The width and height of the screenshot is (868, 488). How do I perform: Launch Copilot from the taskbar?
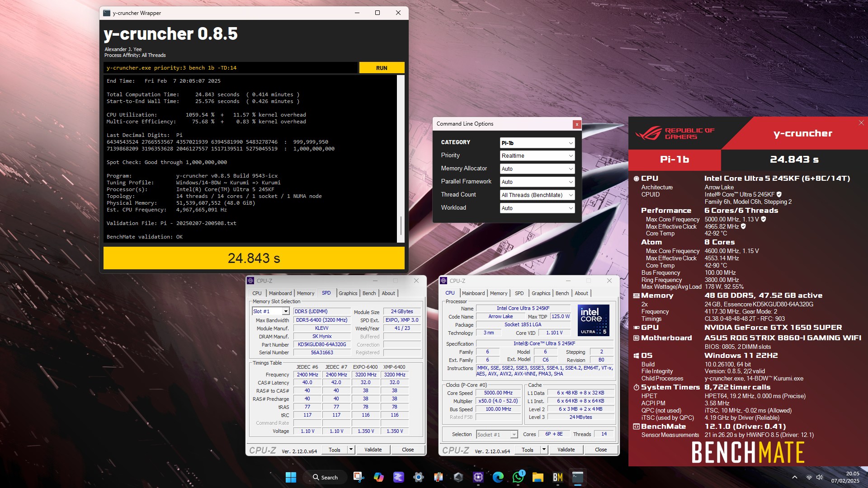pyautogui.click(x=378, y=477)
